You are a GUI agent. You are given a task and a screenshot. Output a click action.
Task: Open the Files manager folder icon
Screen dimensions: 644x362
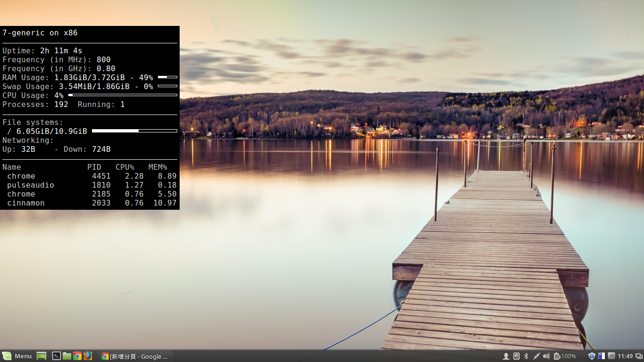coord(67,356)
